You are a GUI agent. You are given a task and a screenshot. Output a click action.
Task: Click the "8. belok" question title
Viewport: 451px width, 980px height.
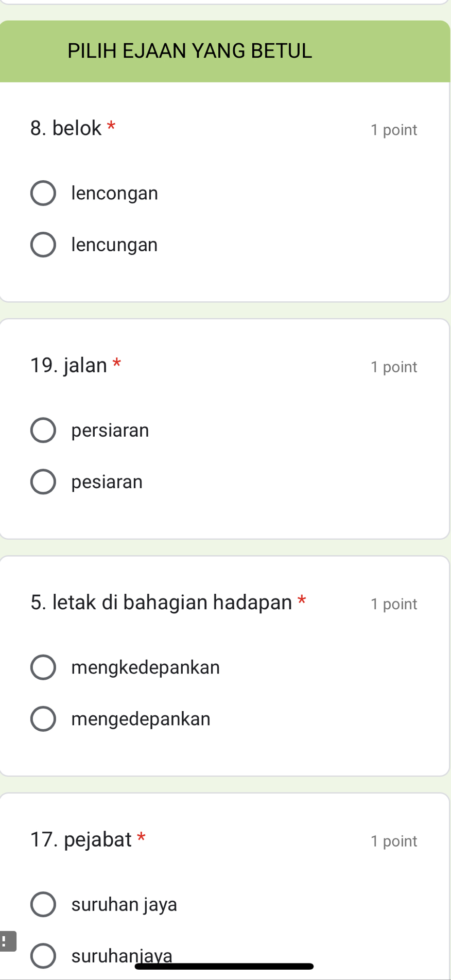tap(66, 128)
